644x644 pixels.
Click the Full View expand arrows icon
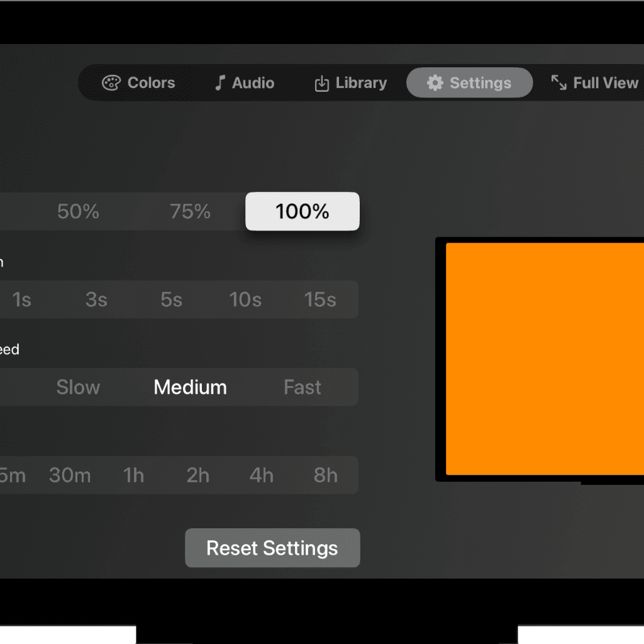(558, 83)
